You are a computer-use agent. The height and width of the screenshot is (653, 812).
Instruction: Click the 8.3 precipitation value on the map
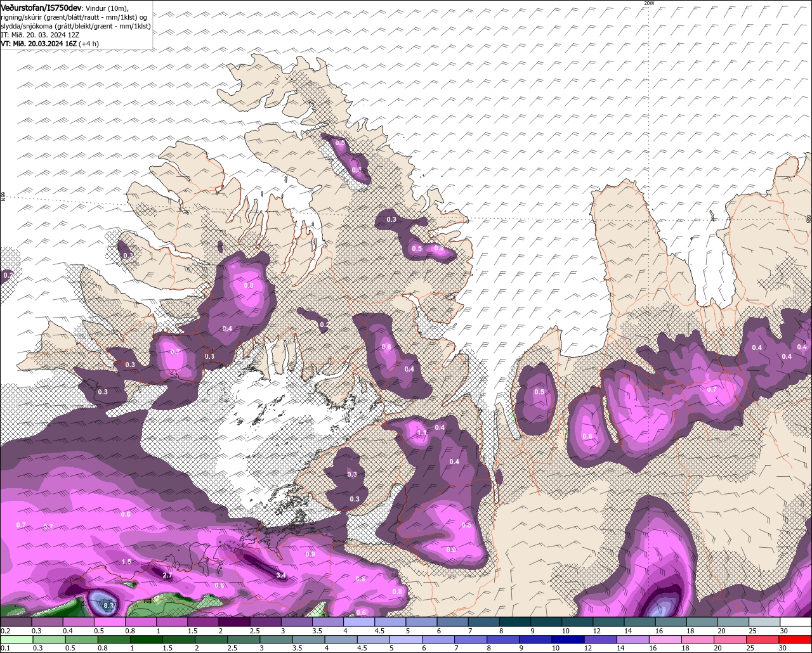click(x=108, y=606)
